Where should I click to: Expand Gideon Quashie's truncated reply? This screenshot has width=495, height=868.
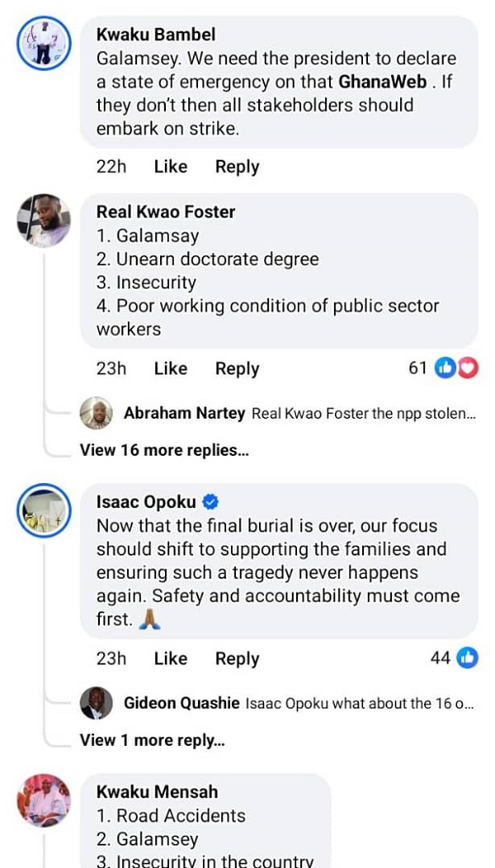[x=360, y=703]
